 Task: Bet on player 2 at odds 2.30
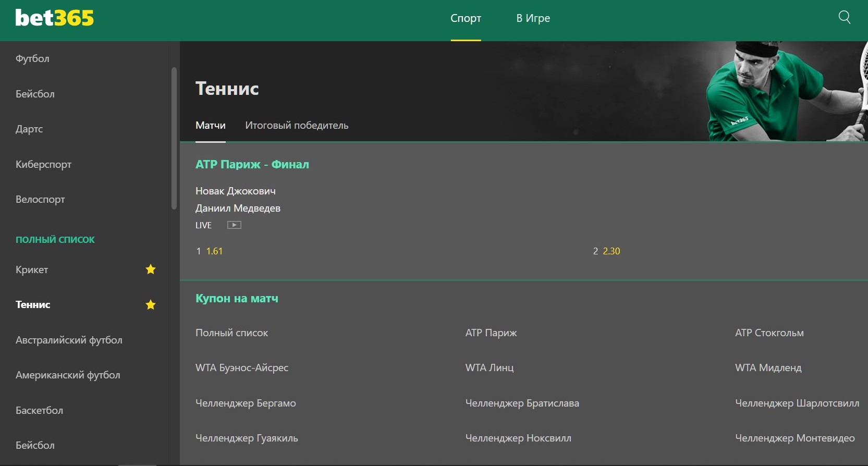607,251
